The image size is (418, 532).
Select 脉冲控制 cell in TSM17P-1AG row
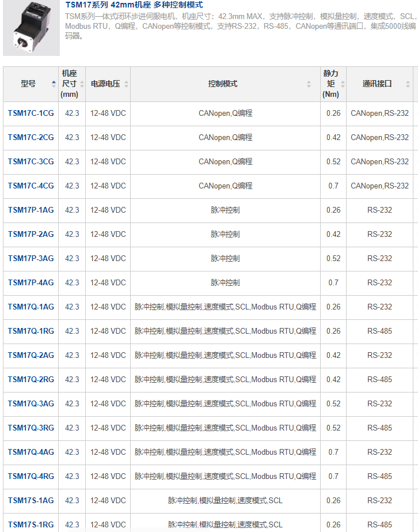pos(226,210)
